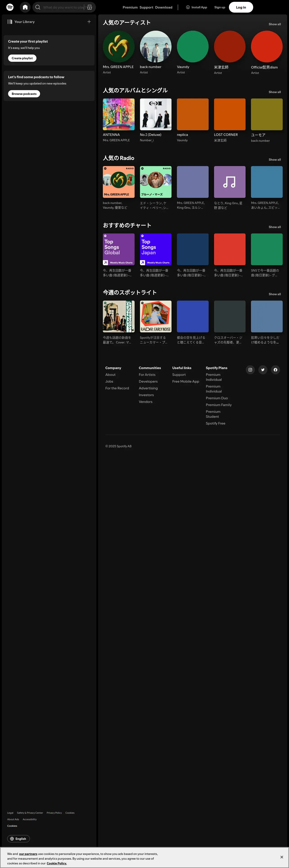Open Premium in the top navigation
This screenshot has width=289, height=868.
pos(130,7)
